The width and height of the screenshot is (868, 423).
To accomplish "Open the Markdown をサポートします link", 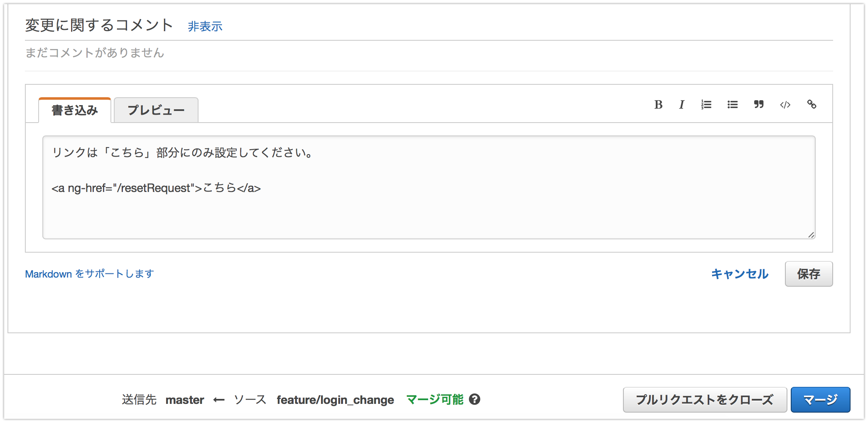I will pos(90,274).
